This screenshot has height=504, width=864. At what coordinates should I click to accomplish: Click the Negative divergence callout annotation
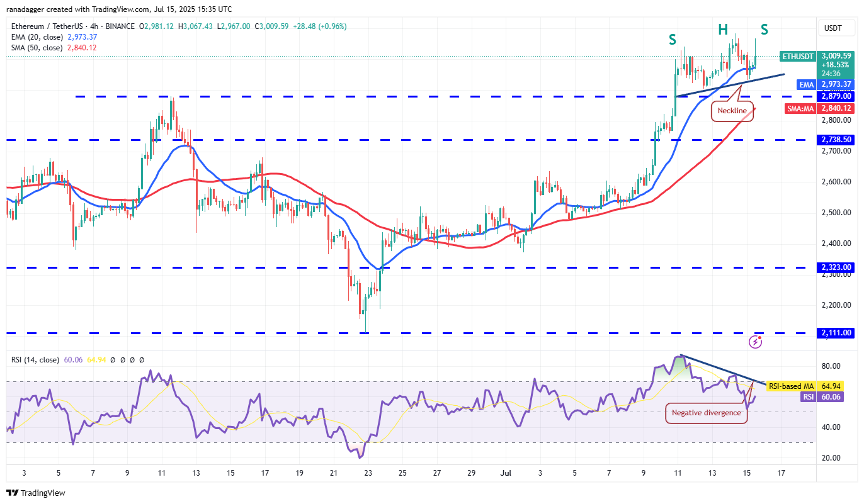pos(706,413)
